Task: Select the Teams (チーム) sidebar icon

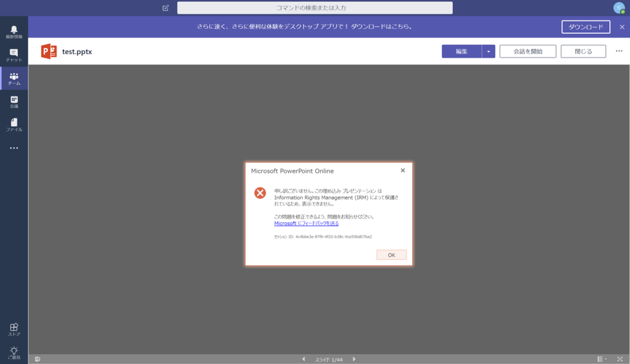Action: 14,78
